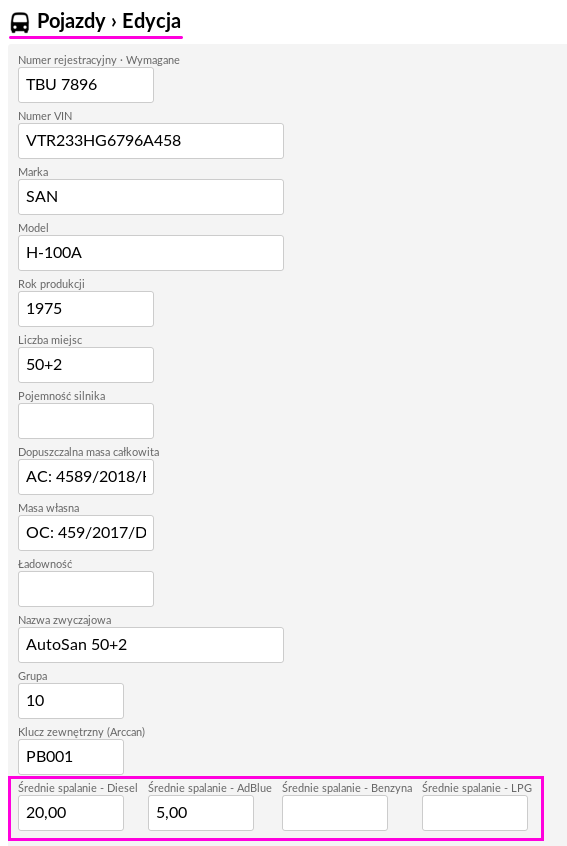The image size is (567, 846).
Task: Click the Dopuszczalna masa całkowita input
Action: (x=86, y=477)
